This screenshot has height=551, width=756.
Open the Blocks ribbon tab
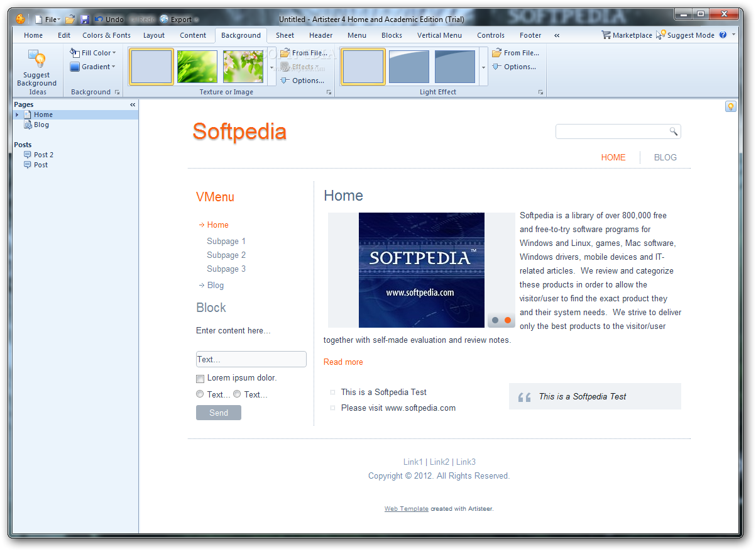392,35
